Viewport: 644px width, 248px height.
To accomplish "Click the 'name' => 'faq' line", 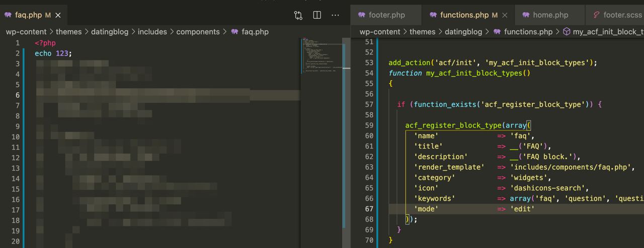I will click(474, 136).
